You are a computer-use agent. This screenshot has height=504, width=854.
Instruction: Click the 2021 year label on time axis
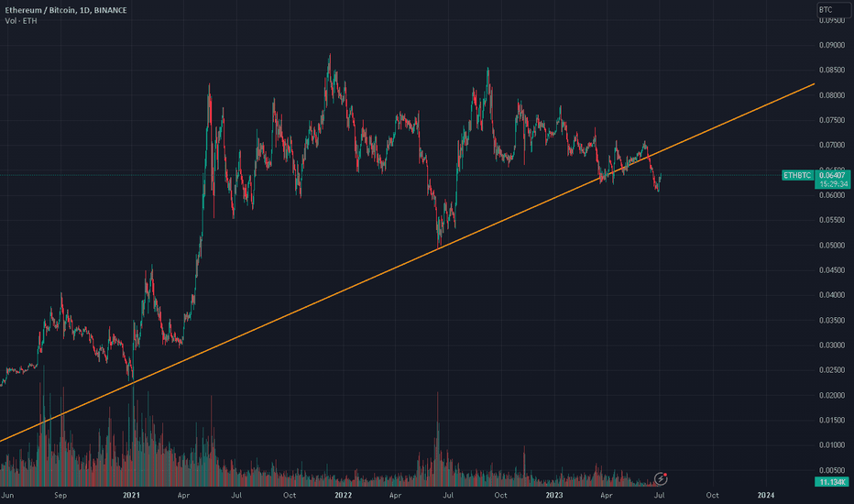131,495
